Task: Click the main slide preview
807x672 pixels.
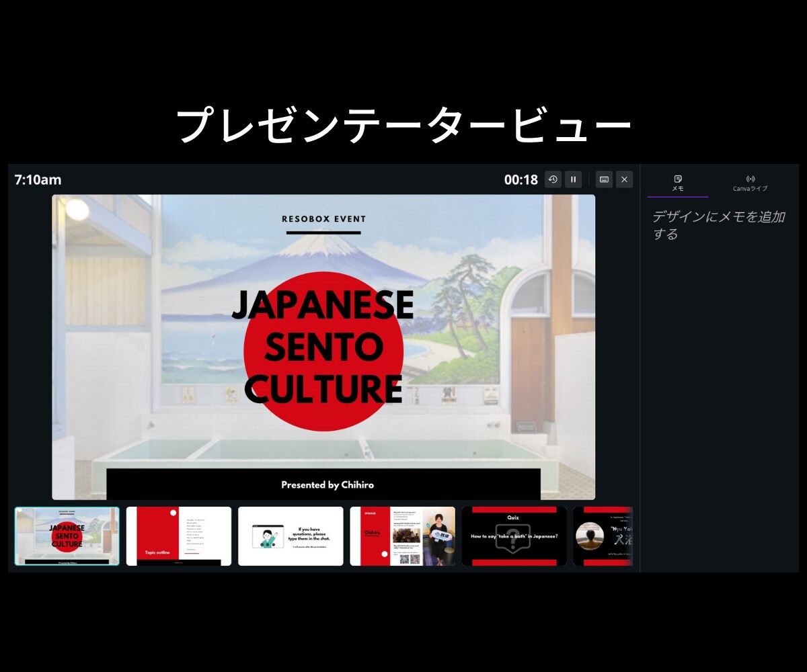Action: (x=323, y=347)
